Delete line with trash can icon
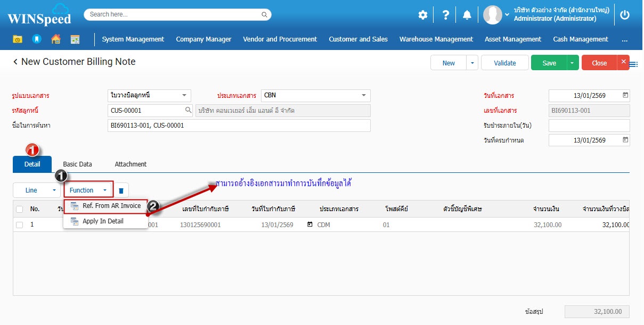This screenshot has width=644, height=325. tap(121, 190)
